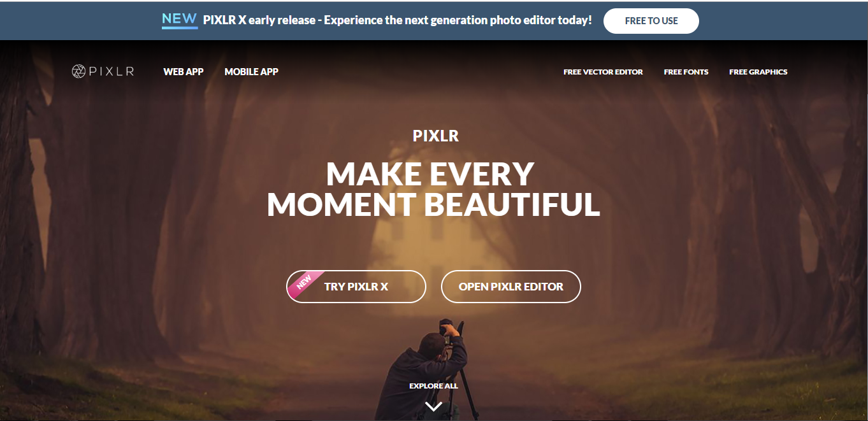Click the small PIXLR heading above the headline
868x421 pixels.
coord(436,136)
